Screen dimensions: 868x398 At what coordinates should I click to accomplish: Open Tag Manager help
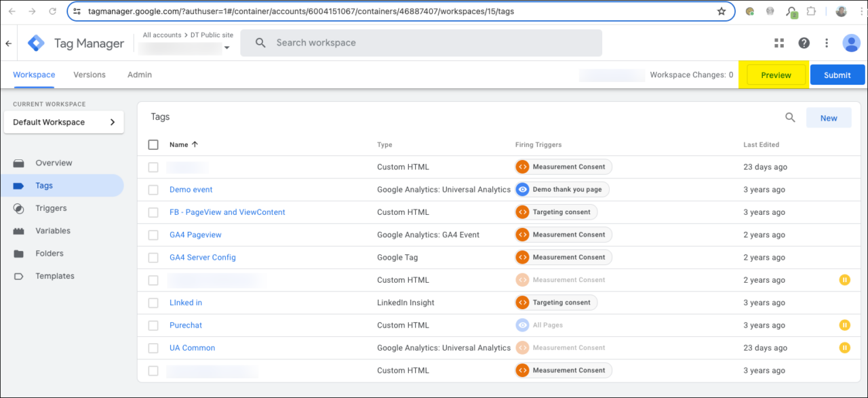(x=804, y=43)
